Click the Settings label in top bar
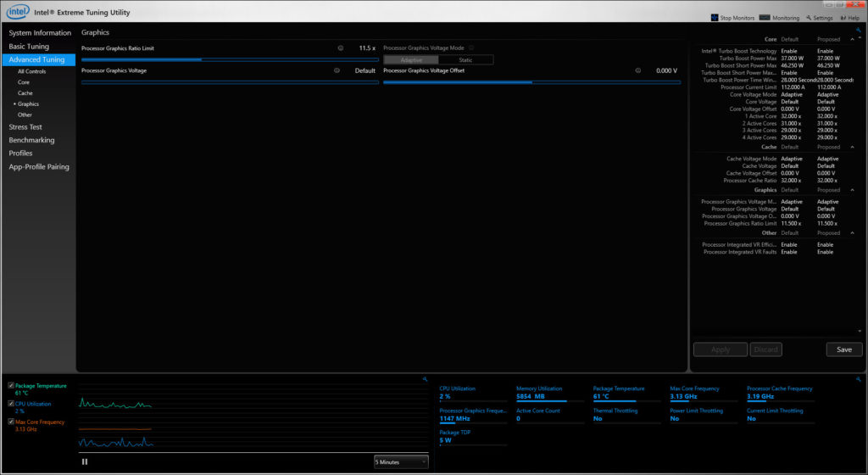This screenshot has height=475, width=868. 822,18
